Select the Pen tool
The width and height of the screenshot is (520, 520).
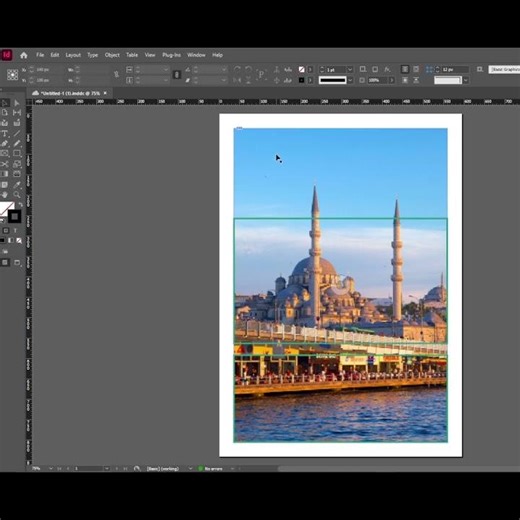[x=4, y=144]
